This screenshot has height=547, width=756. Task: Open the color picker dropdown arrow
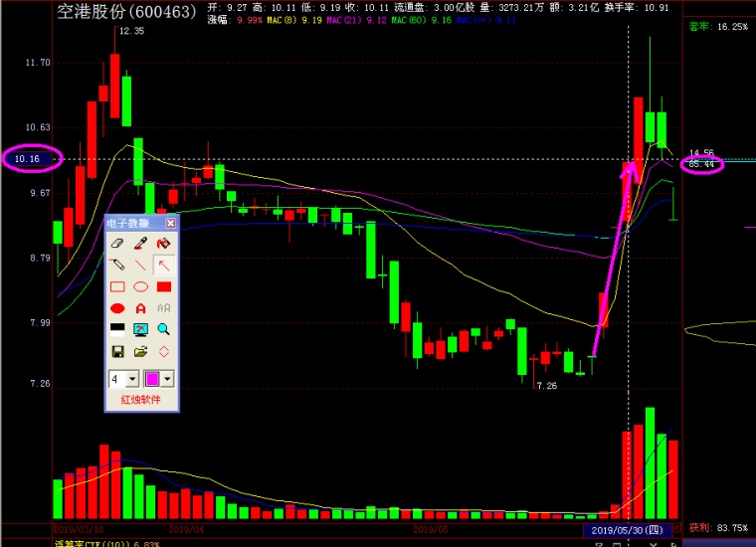tap(167, 379)
